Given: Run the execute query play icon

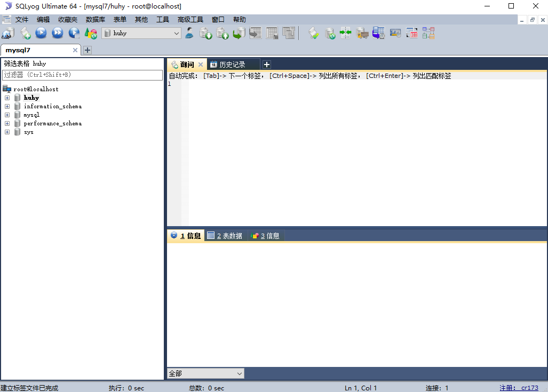Looking at the screenshot, I should point(41,33).
